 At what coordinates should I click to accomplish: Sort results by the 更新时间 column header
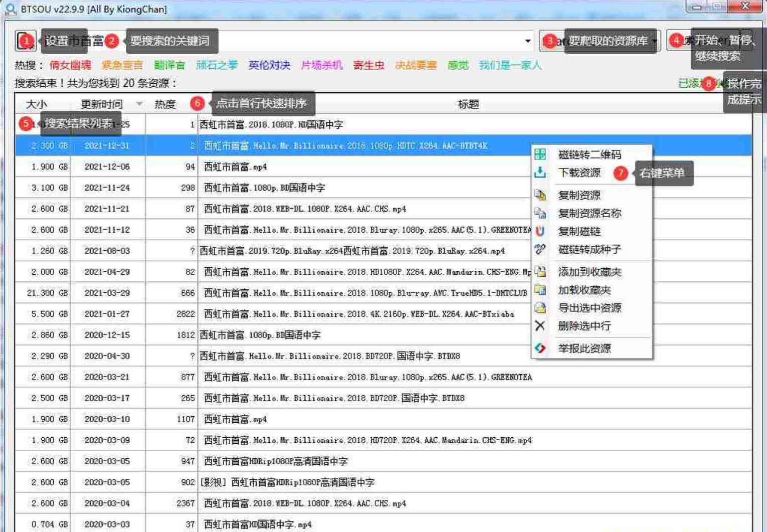(102, 104)
